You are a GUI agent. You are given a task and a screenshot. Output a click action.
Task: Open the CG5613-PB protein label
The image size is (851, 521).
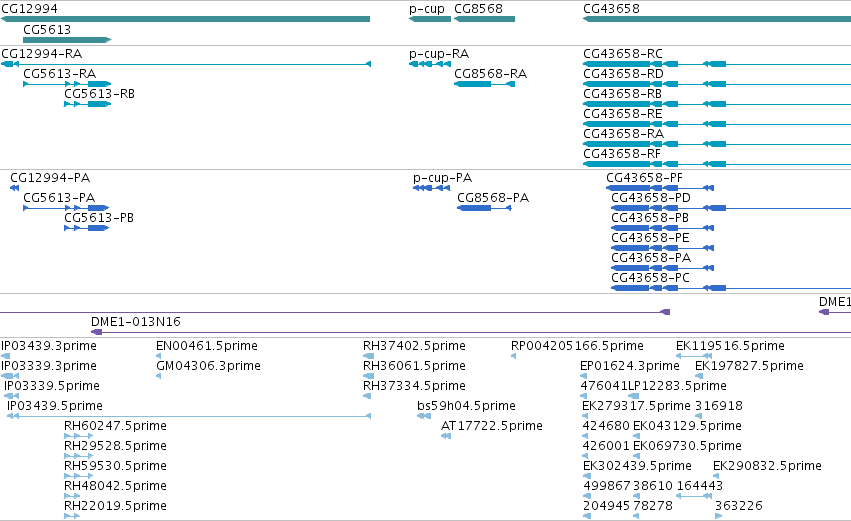99,218
